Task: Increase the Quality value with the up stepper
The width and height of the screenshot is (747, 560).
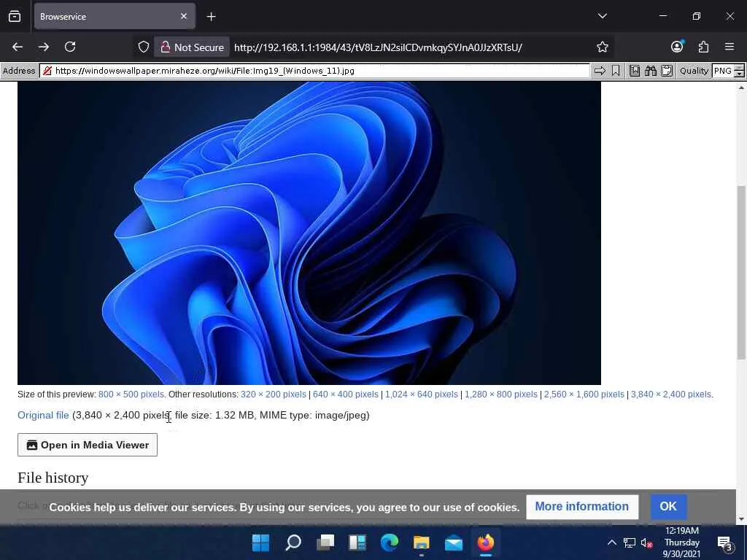Action: click(740, 68)
